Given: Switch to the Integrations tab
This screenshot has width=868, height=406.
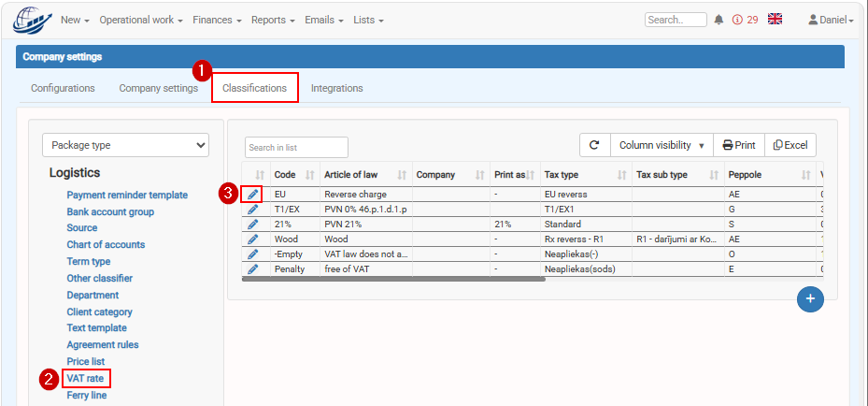Looking at the screenshot, I should (336, 88).
